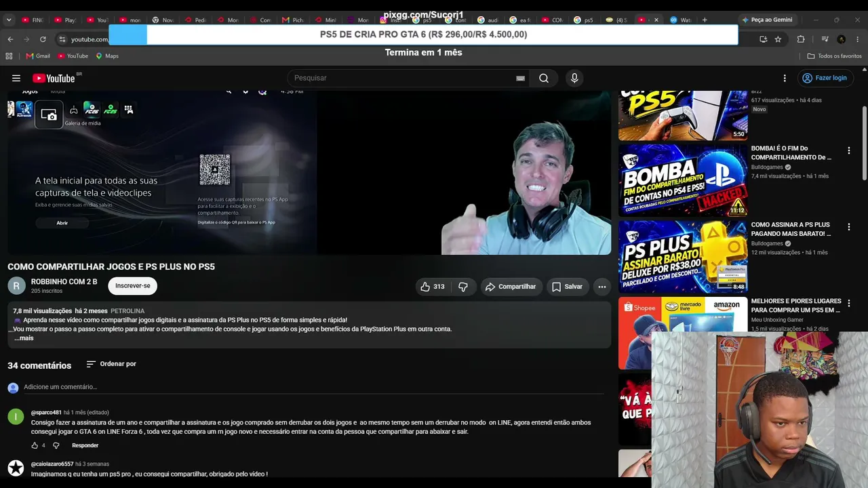Reply to @sparco481 comment via Responder
868x488 pixels.
(85, 445)
